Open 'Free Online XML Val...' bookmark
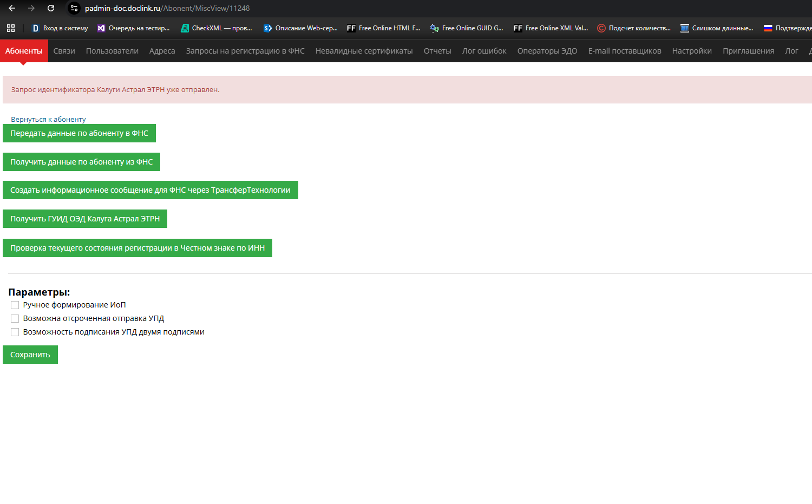This screenshot has width=812, height=504. [551, 28]
